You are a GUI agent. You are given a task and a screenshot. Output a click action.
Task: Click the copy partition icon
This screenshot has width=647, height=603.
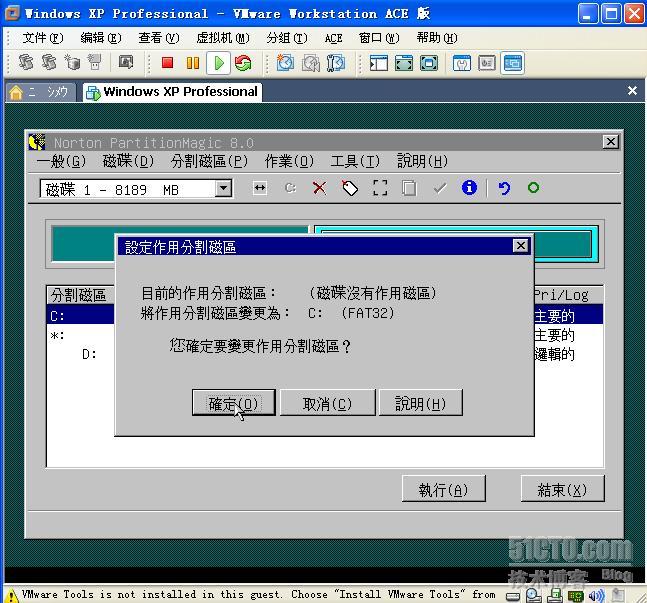(x=409, y=188)
